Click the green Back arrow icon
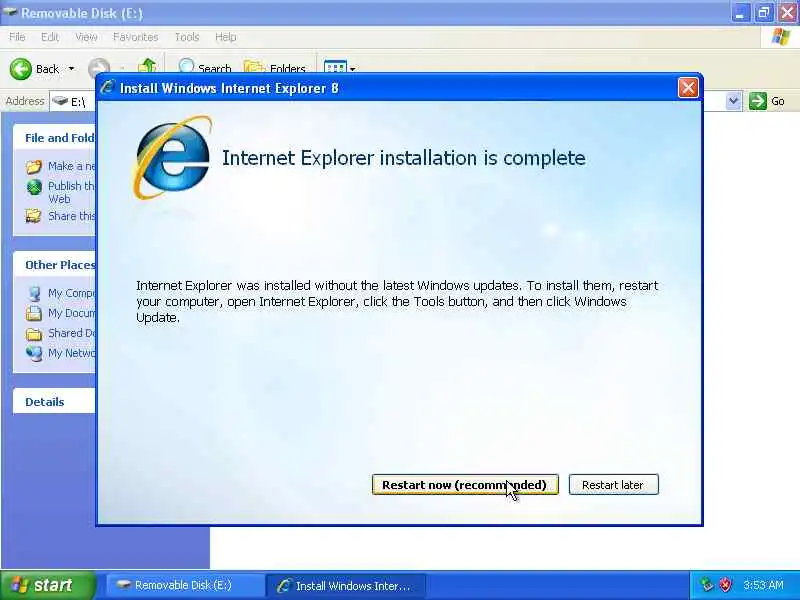This screenshot has width=800, height=600. click(x=21, y=69)
